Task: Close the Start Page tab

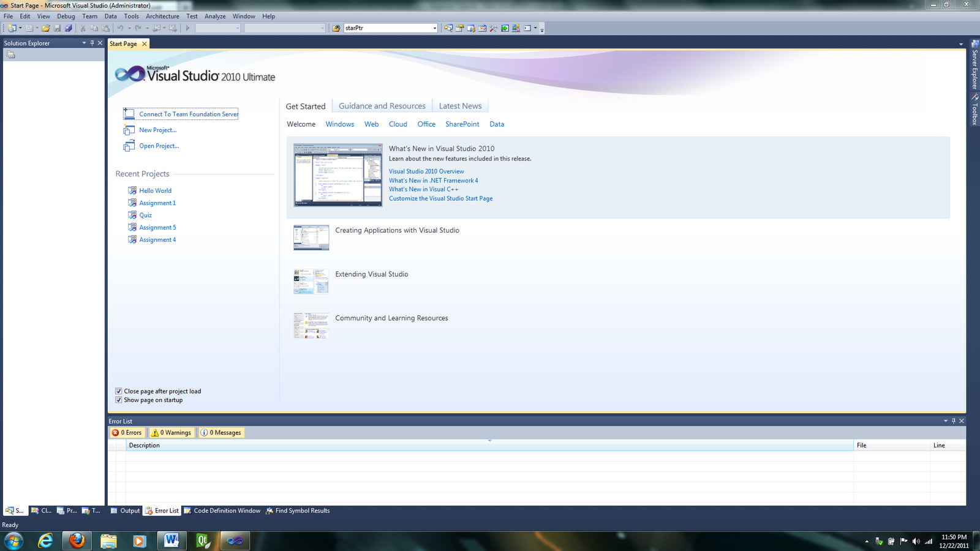Action: [145, 43]
